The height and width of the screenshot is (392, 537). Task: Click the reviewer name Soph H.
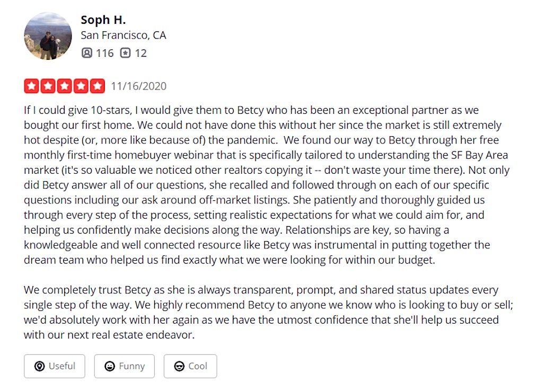[x=103, y=20]
